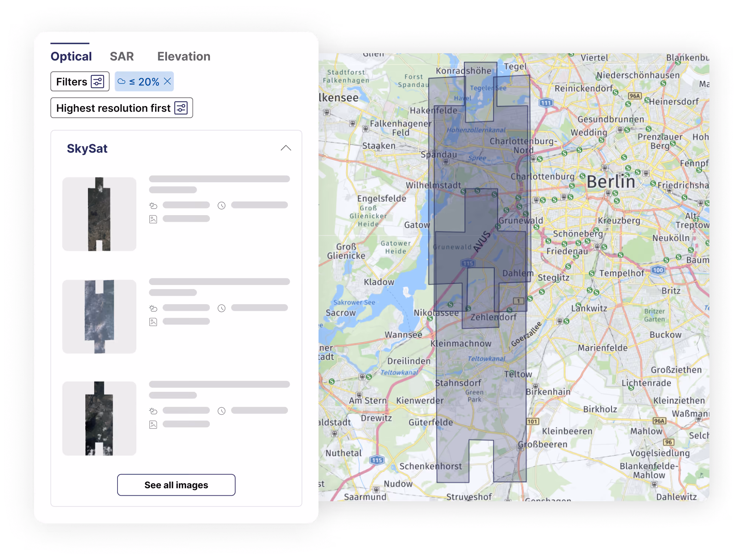Select the third SkySat image thumbnail

(99, 418)
